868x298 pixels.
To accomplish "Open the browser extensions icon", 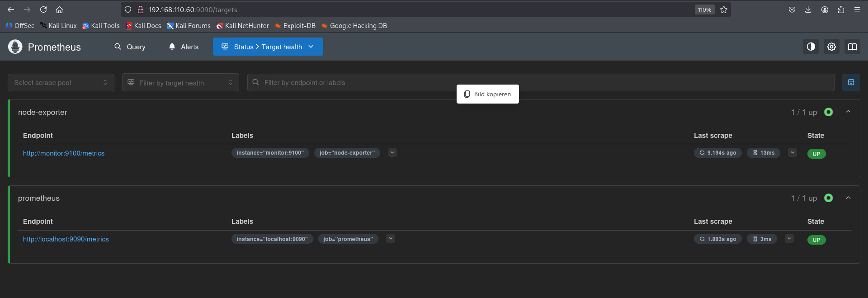I will [x=841, y=9].
